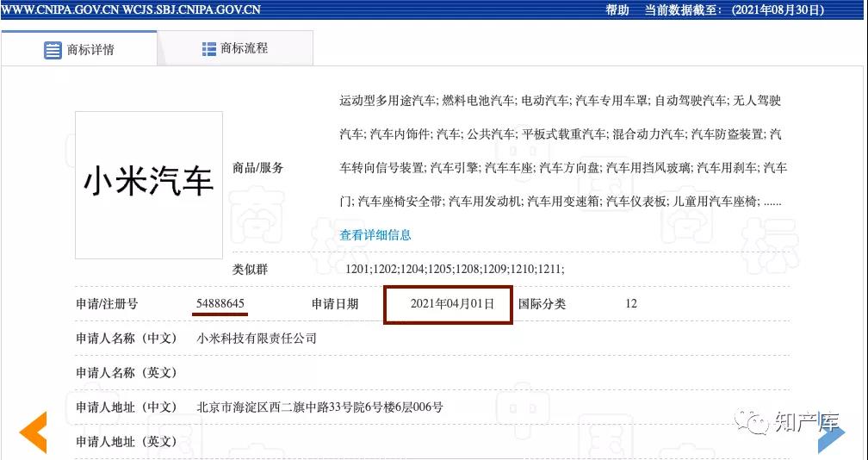Open the 商标详情 tab
868x460 pixels.
(79, 49)
